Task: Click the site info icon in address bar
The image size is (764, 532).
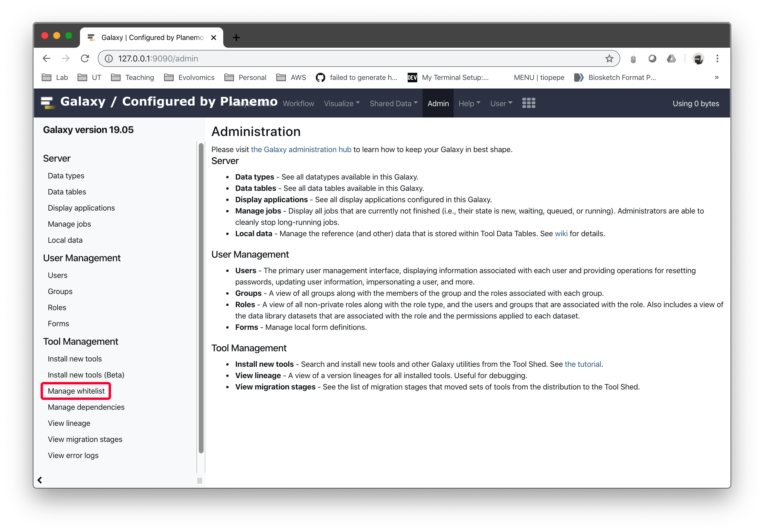Action: 108,58
